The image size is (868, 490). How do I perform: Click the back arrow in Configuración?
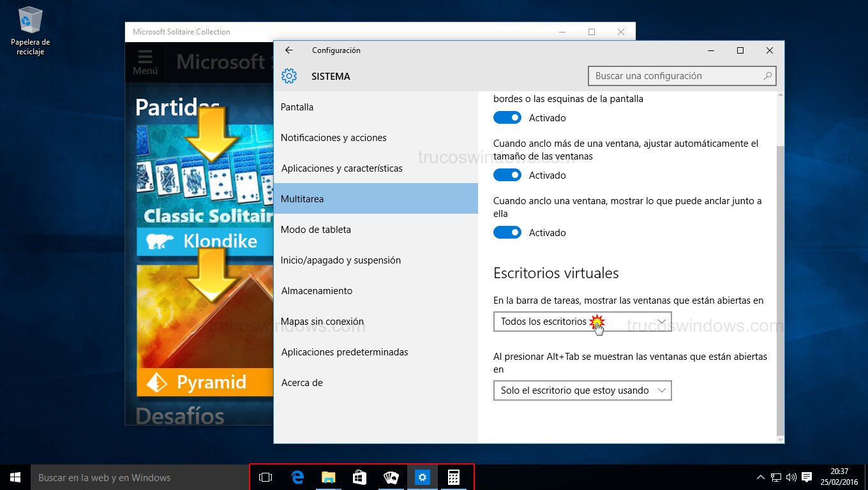(x=289, y=50)
